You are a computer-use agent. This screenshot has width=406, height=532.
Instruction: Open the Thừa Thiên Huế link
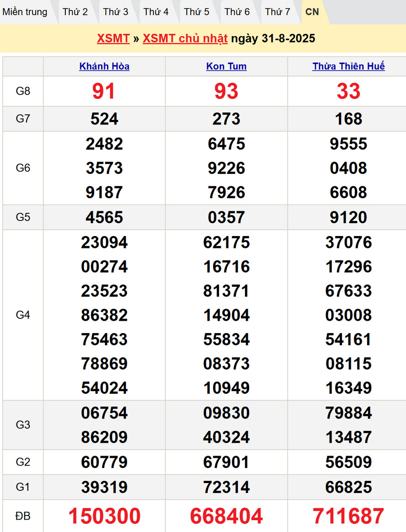348,66
